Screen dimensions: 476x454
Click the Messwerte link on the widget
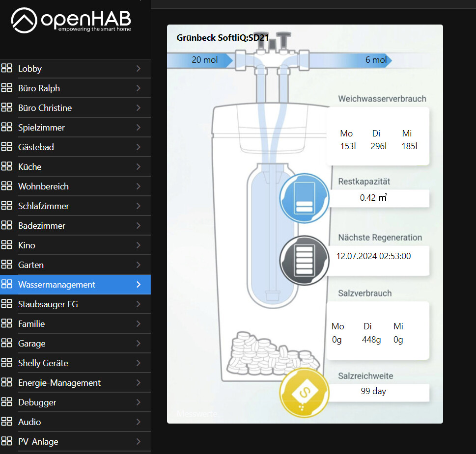click(x=196, y=413)
